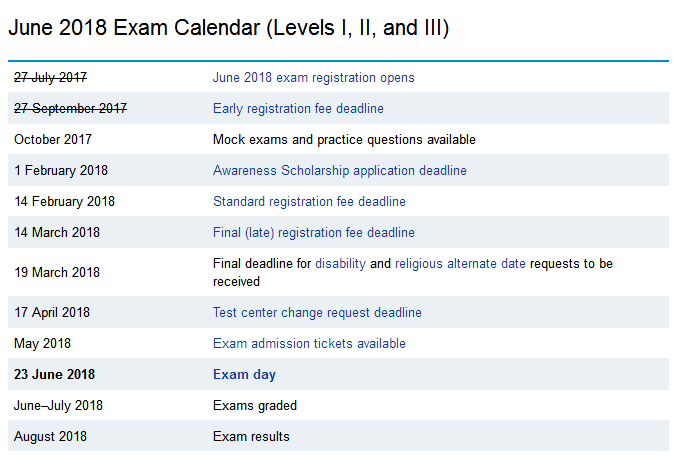Click the struck-through 27 September 2017 date
Image resolution: width=674 pixels, height=467 pixels.
tap(70, 108)
